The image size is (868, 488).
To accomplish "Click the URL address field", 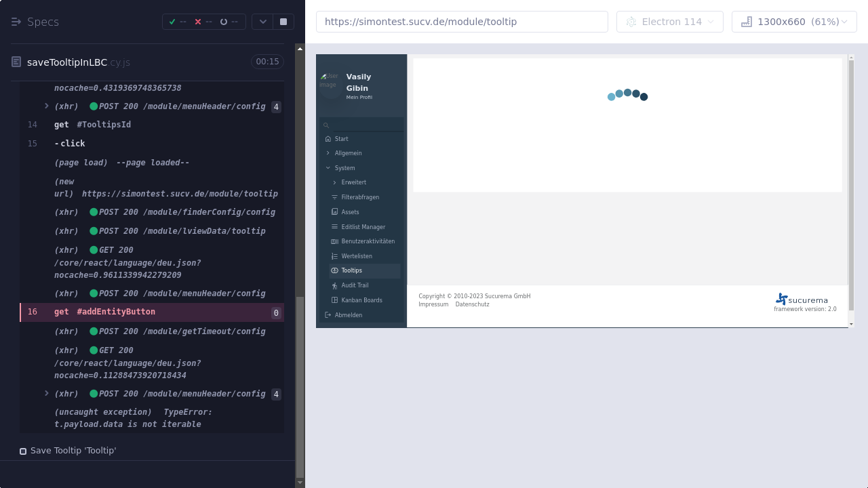I will click(461, 22).
